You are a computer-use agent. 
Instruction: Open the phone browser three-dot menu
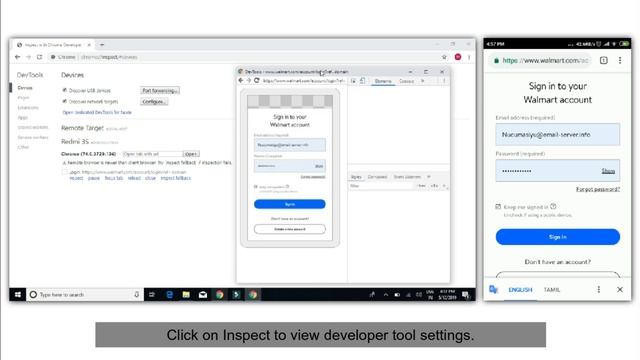[620, 60]
